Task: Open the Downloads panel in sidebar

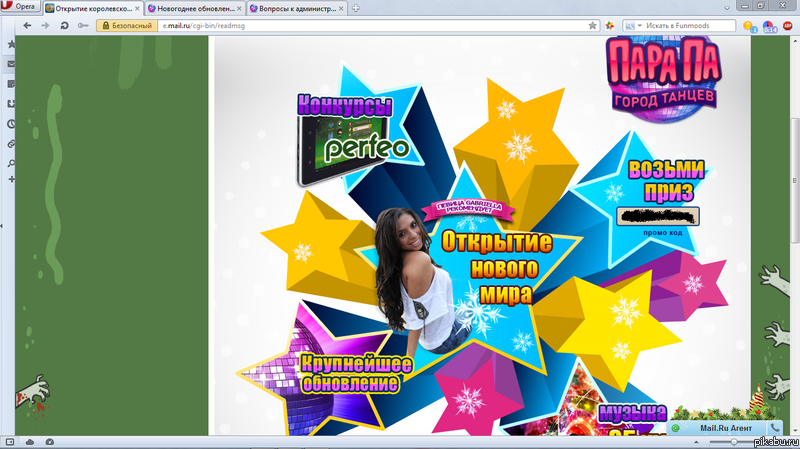Action: [x=11, y=104]
